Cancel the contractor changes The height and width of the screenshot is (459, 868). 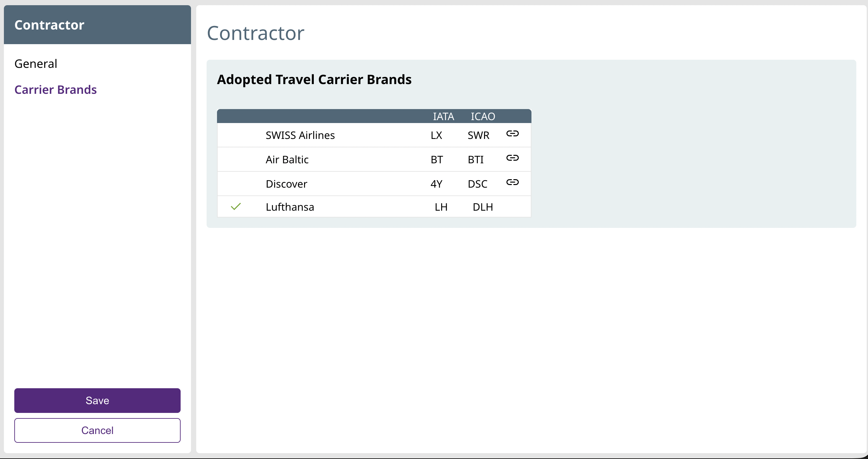pyautogui.click(x=97, y=430)
